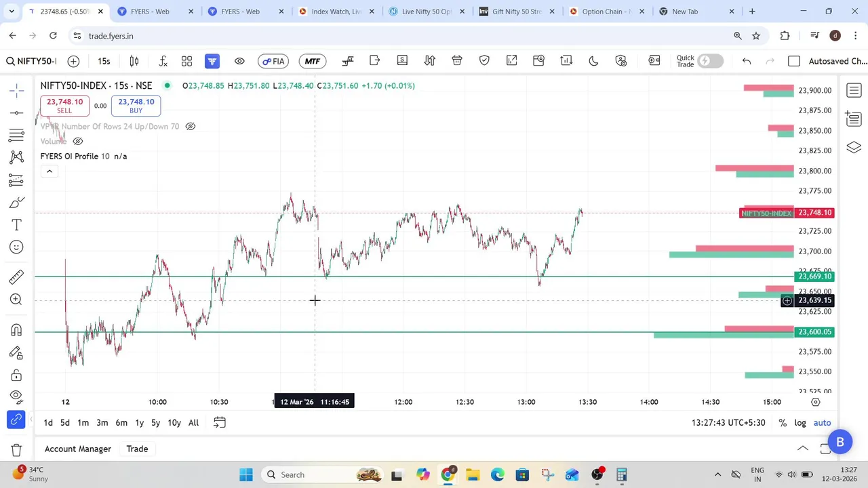This screenshot has height=488, width=868.
Task: Switch to the Option Chain browser tab
Action: tap(606, 12)
